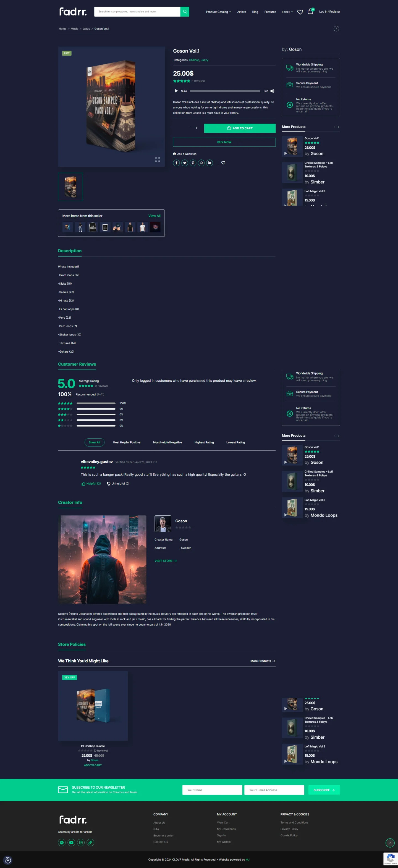Select the Lowest Rating review filter
This screenshot has height=868, width=398.
click(x=235, y=442)
